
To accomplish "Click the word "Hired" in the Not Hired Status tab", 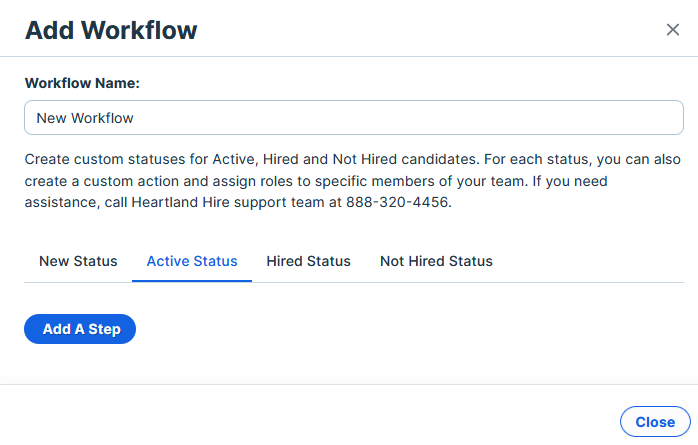I will click(x=426, y=261).
